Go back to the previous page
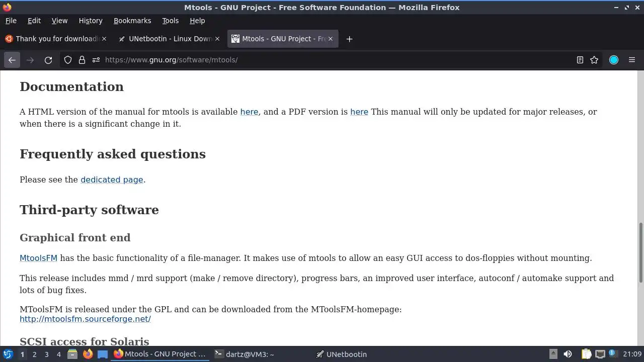The height and width of the screenshot is (362, 644). 12,60
